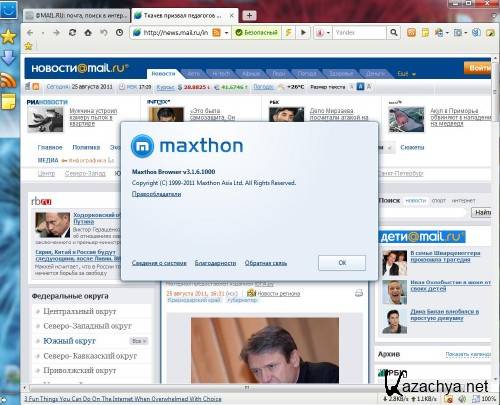
Task: Select the smaller grey A text size
Action: click(351, 87)
